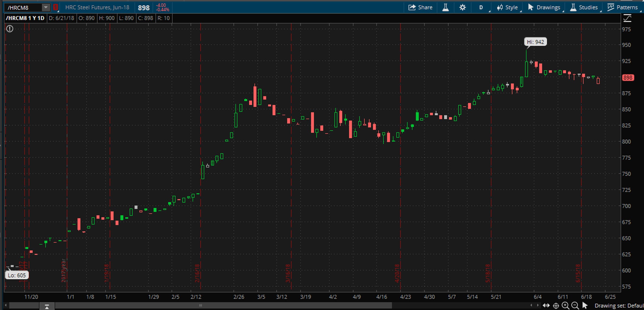Click the O: 890 open value
The image size is (644, 310).
[x=86, y=18]
